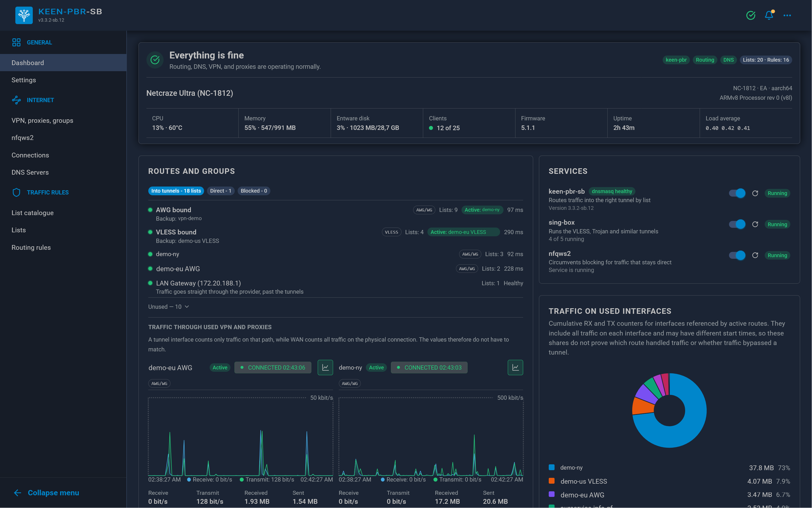
Task: Click the Collapse menu arrow icon
Action: (x=17, y=493)
